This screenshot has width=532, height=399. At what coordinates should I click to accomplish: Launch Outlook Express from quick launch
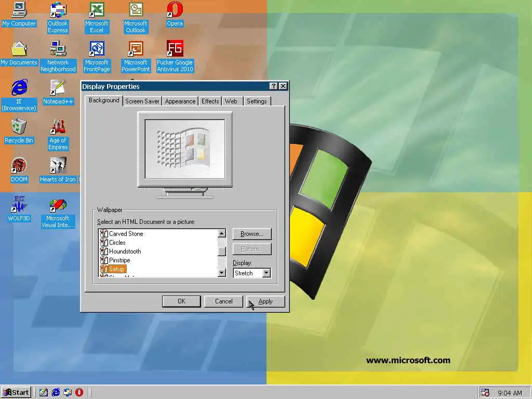(x=68, y=392)
